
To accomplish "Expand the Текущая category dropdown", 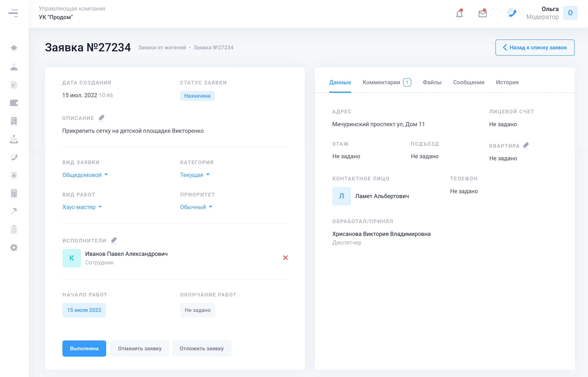I will click(x=195, y=175).
